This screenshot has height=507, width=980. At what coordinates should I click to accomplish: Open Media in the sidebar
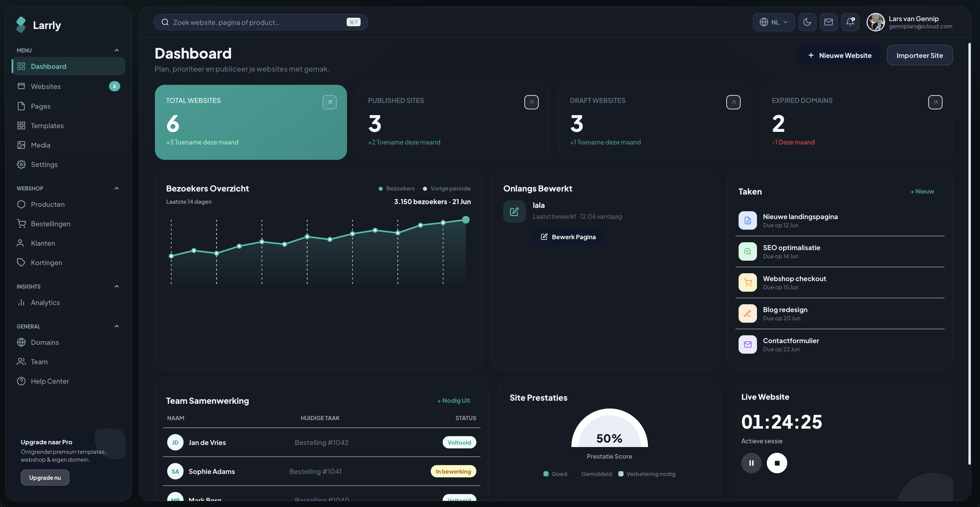68,145
